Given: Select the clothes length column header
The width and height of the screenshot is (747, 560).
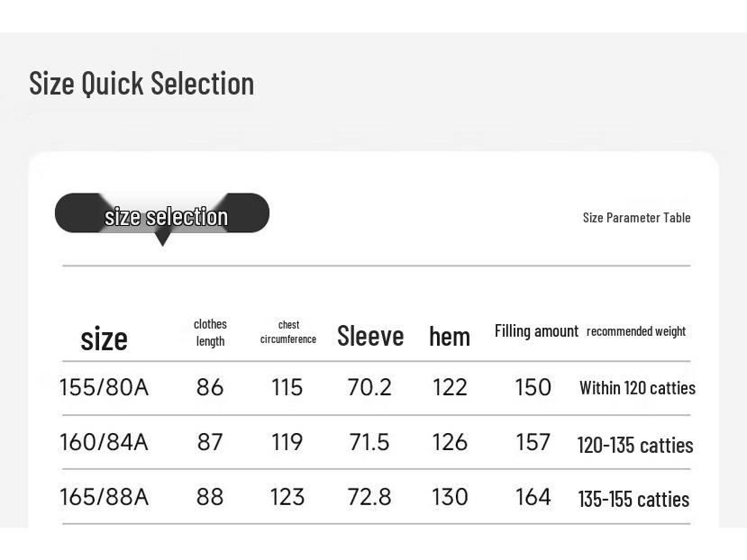Looking at the screenshot, I should pyautogui.click(x=210, y=332).
